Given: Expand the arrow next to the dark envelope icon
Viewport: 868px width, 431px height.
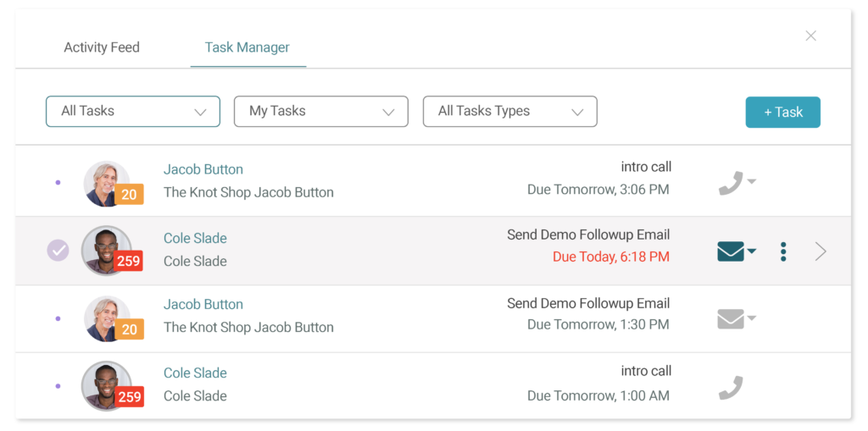Looking at the screenshot, I should click(751, 251).
